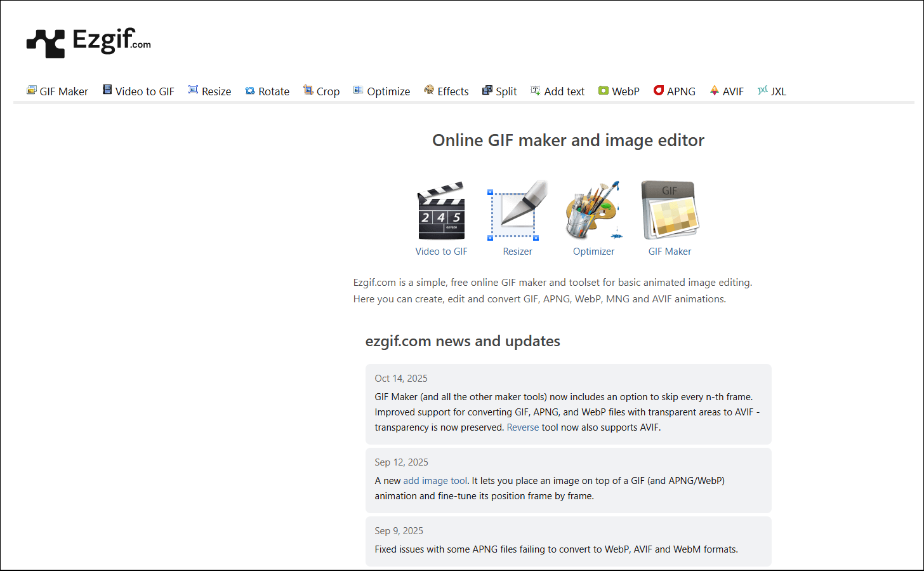Open the JXL menu item
The width and height of the screenshot is (924, 571).
point(779,91)
